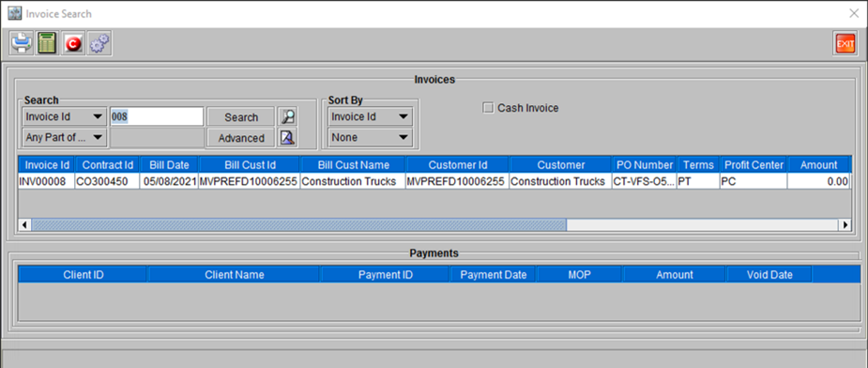Image resolution: width=868 pixels, height=368 pixels.
Task: Open the green calculator icon
Action: pyautogui.click(x=48, y=44)
